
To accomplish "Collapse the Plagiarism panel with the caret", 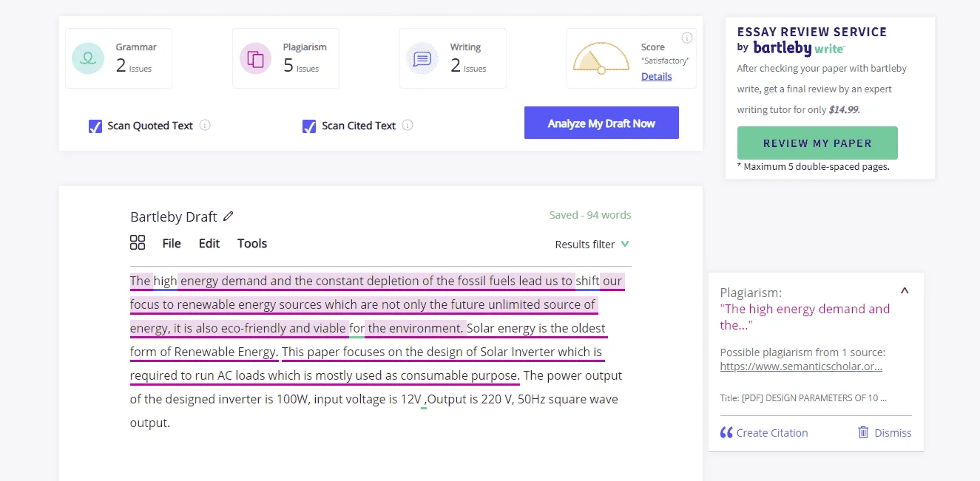I will point(904,291).
